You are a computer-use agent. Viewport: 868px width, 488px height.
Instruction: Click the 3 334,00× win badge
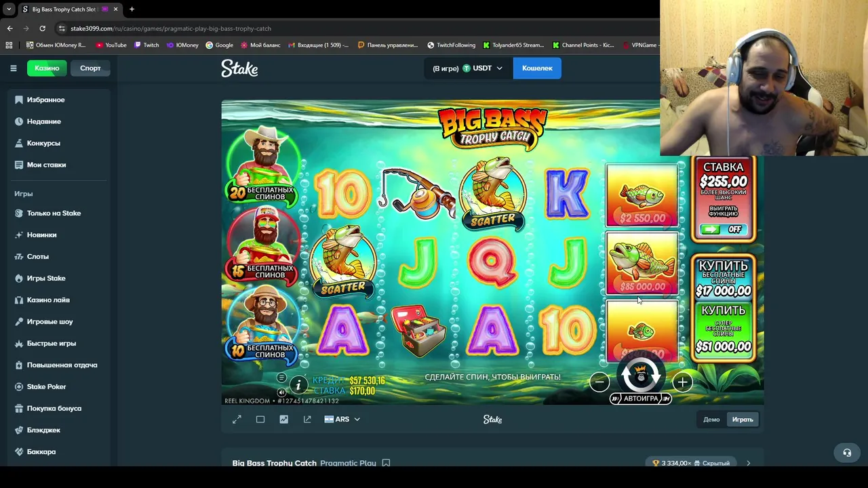coord(691,464)
